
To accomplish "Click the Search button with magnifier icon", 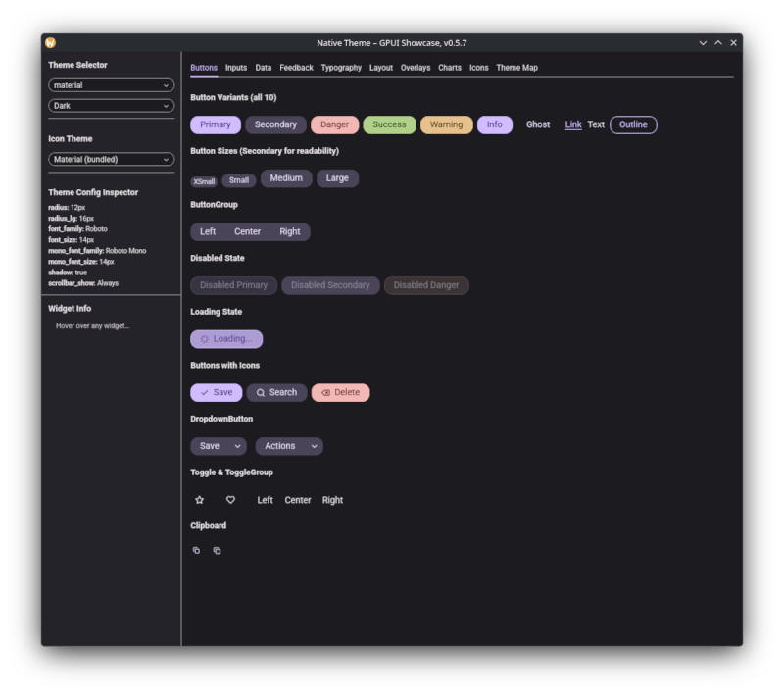I will [276, 392].
